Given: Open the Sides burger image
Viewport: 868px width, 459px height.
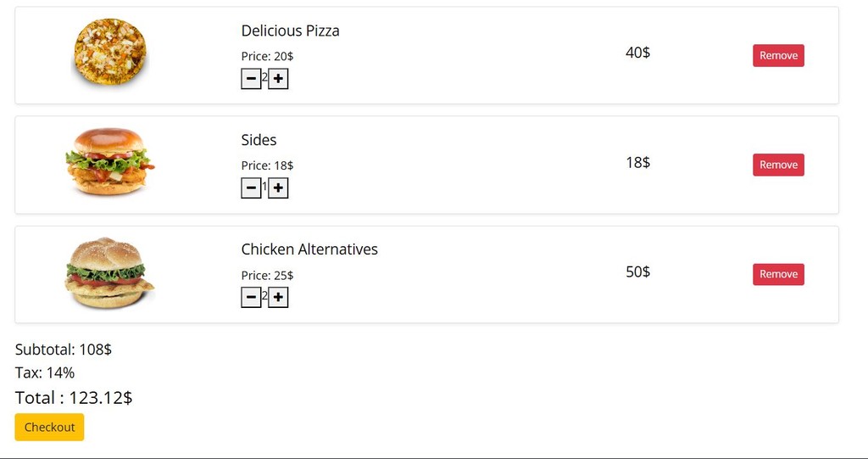Looking at the screenshot, I should click(x=109, y=162).
